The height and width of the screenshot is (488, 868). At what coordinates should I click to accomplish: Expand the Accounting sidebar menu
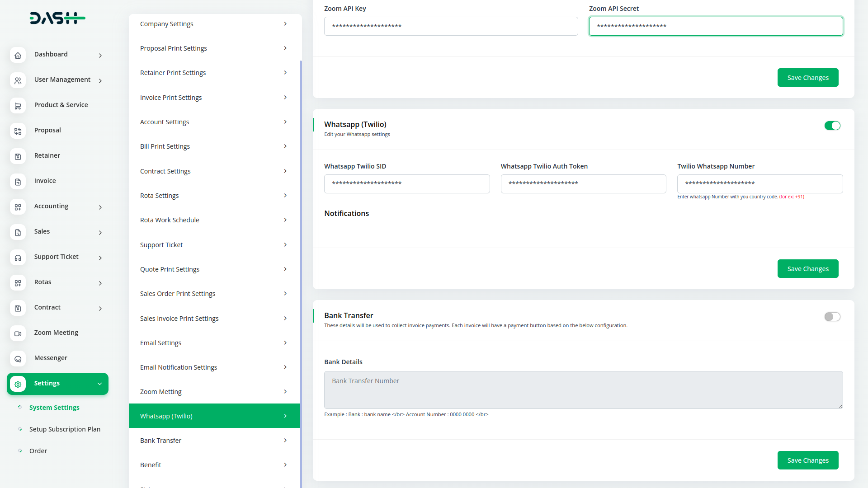[x=100, y=207]
